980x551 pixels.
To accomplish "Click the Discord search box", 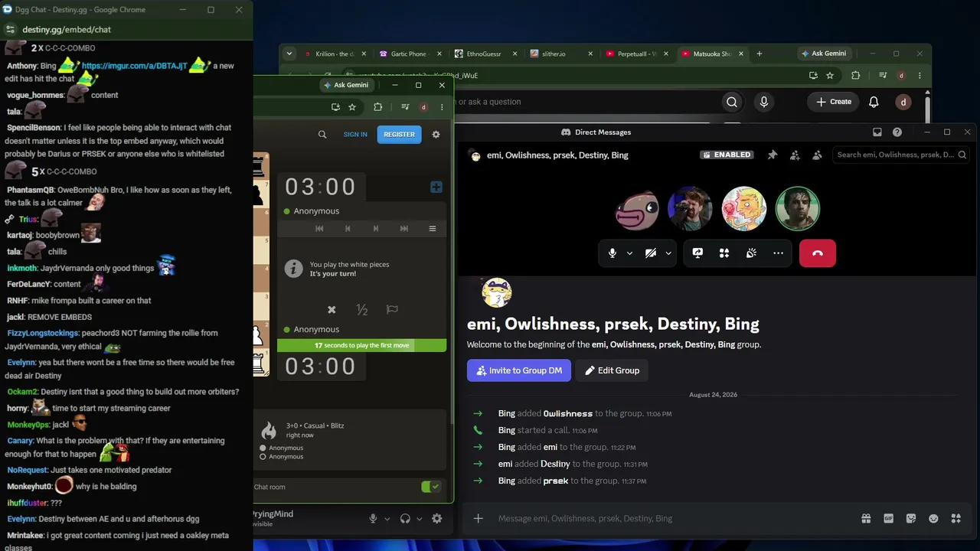I will click(901, 155).
